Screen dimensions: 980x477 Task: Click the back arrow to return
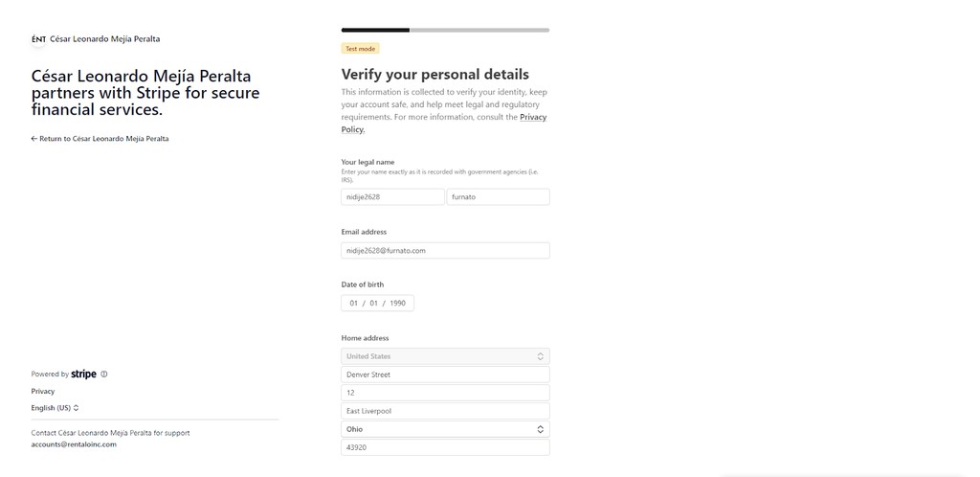34,139
